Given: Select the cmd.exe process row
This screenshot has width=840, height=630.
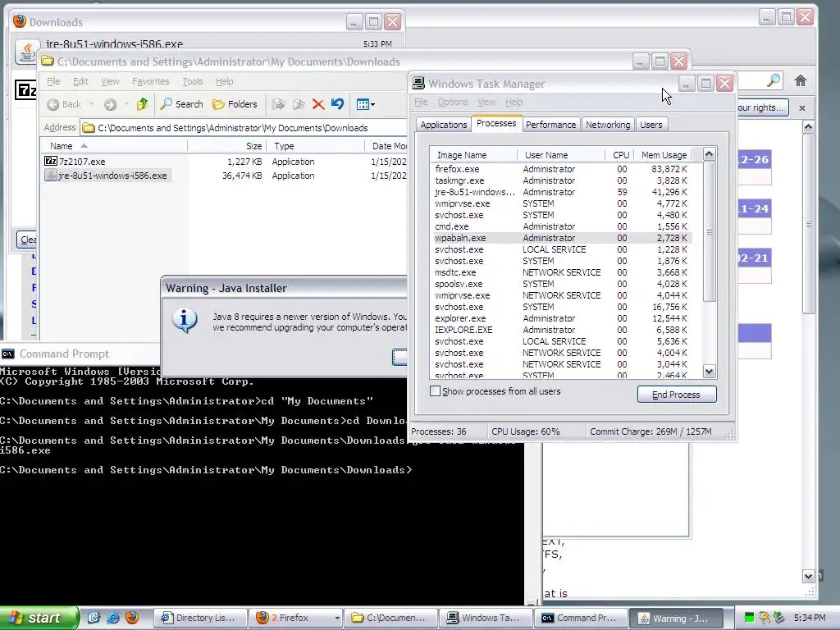Looking at the screenshot, I should [561, 226].
